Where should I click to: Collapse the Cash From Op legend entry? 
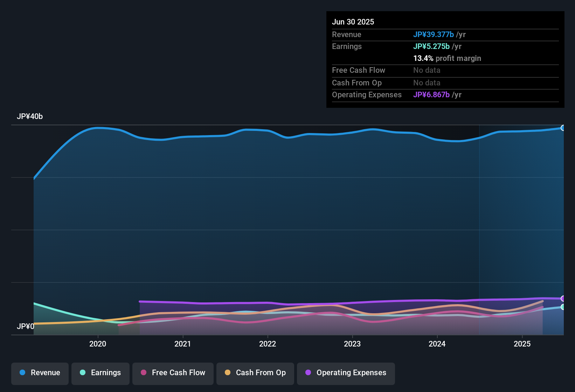click(x=255, y=373)
